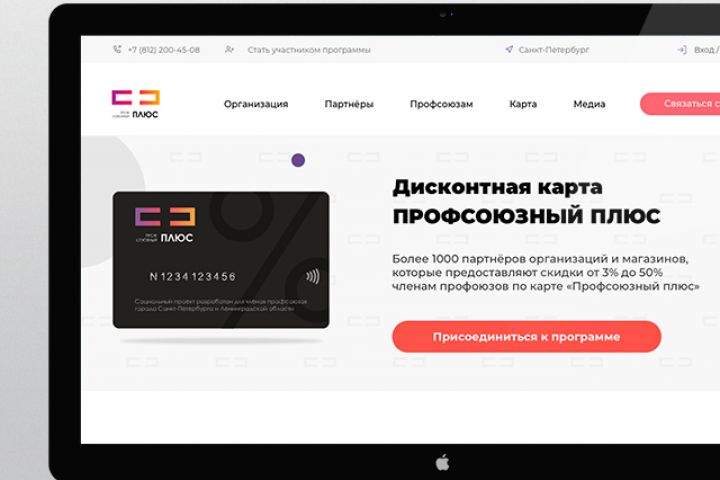This screenshot has height=480, width=720.
Task: Click the add-user icon beside the program link
Action: tap(229, 49)
